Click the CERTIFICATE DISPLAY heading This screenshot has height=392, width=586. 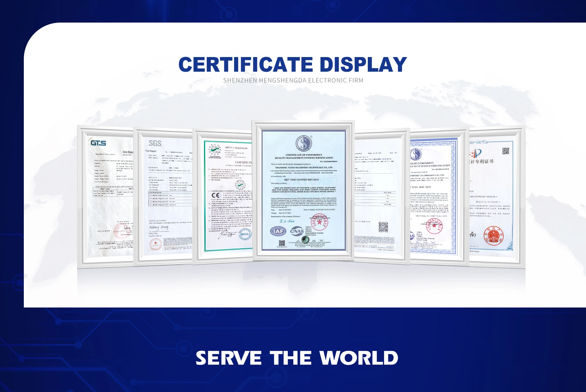point(292,64)
